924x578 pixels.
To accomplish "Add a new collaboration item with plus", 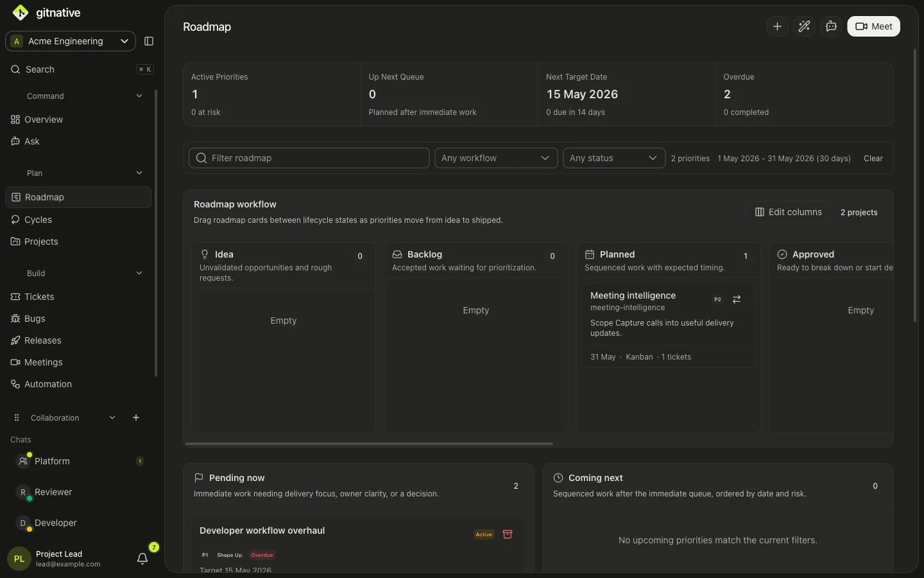I will (x=136, y=417).
